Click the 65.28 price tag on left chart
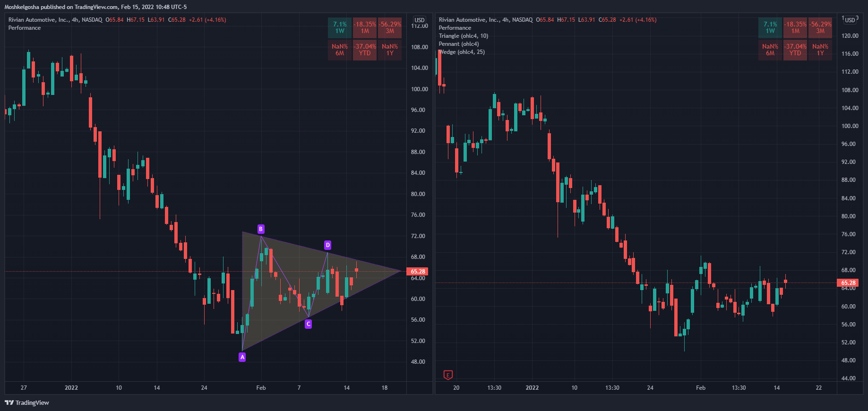The height and width of the screenshot is (411, 868). [x=418, y=271]
